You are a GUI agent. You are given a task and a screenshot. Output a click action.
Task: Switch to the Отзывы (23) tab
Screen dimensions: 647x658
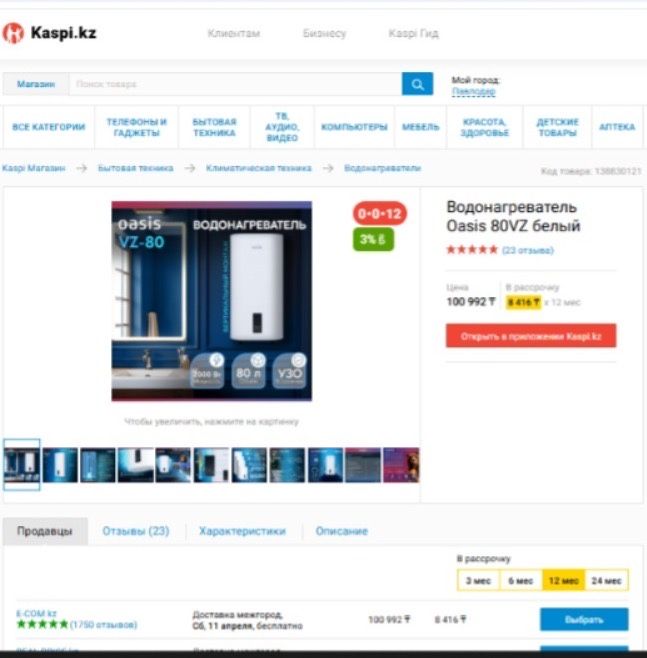point(136,531)
